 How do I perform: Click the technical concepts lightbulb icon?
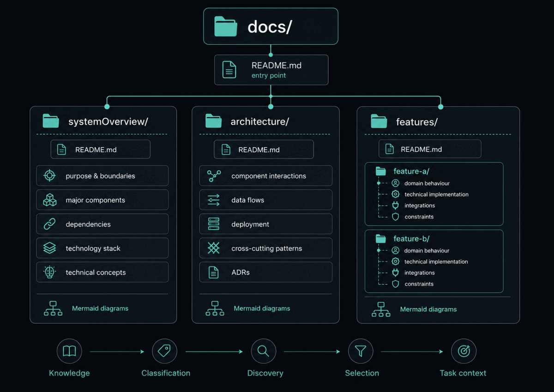coord(49,272)
